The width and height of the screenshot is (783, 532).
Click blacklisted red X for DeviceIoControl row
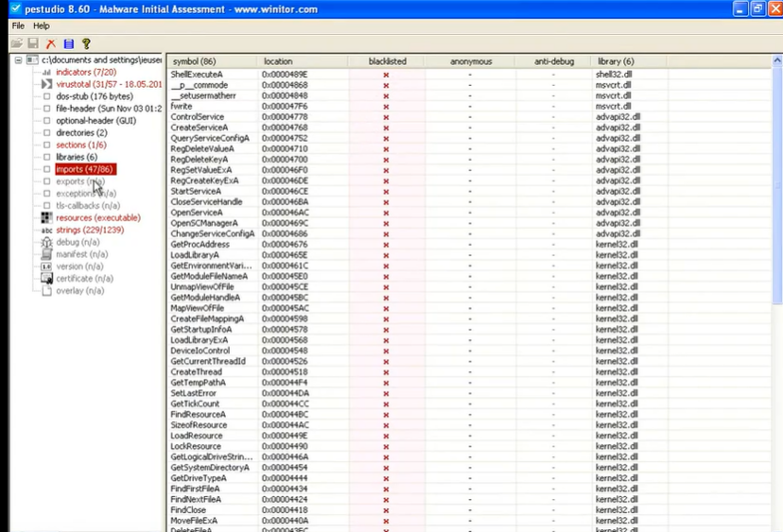pyautogui.click(x=386, y=352)
